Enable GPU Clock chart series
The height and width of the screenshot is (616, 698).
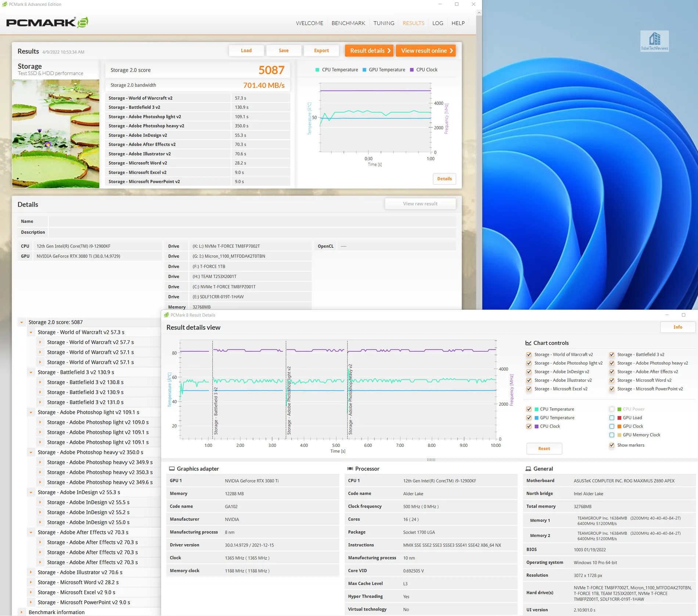612,426
